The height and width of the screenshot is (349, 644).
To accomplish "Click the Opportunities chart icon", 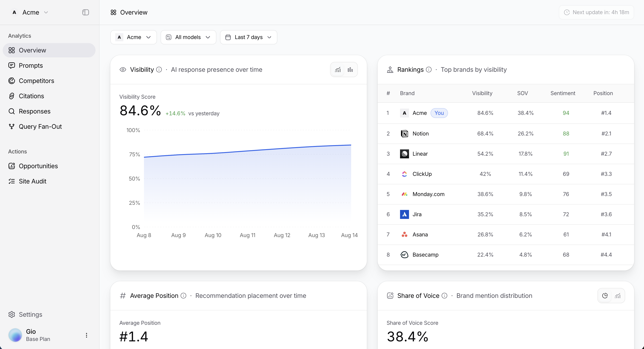I will click(11, 166).
